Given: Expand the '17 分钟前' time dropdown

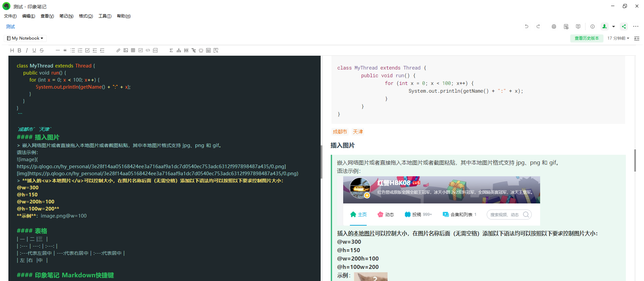Looking at the screenshot, I should (618, 38).
